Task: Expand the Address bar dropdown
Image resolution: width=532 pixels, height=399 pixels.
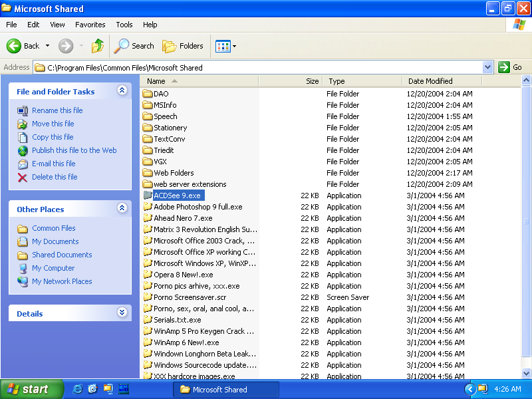Action: [x=487, y=67]
